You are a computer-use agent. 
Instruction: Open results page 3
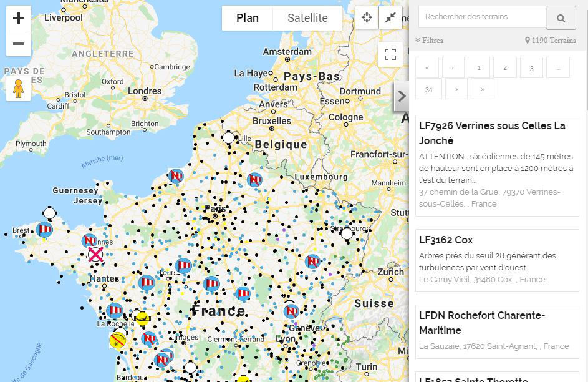(x=531, y=68)
